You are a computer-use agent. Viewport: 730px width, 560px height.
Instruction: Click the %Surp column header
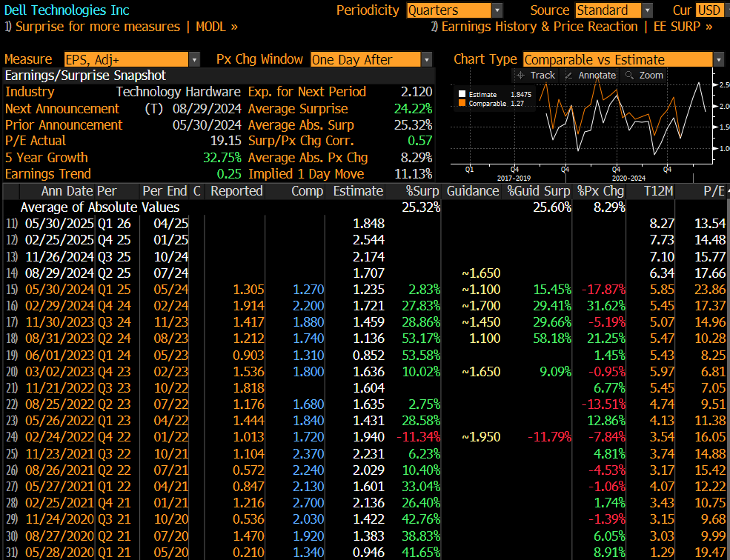(x=422, y=191)
